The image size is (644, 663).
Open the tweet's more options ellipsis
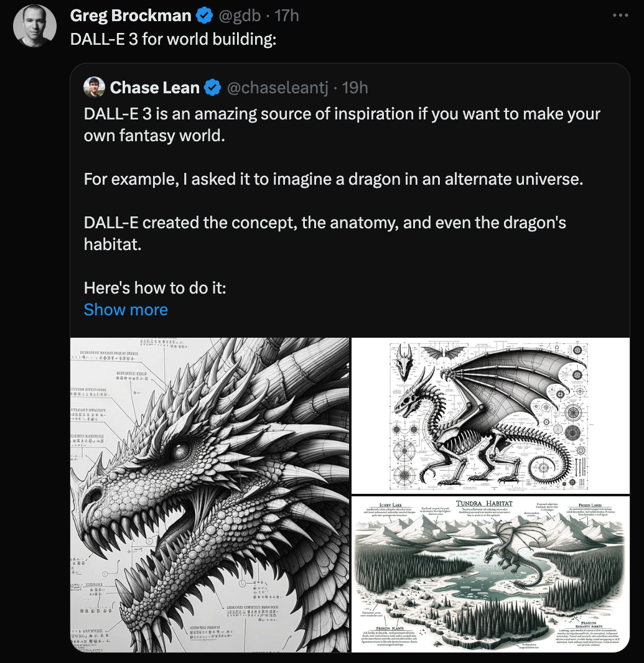(620, 16)
